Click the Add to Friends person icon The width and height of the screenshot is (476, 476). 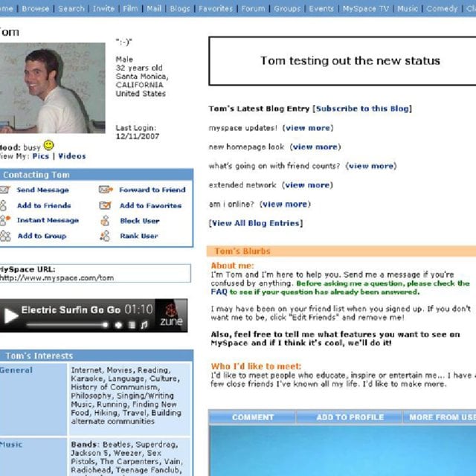[3, 205]
